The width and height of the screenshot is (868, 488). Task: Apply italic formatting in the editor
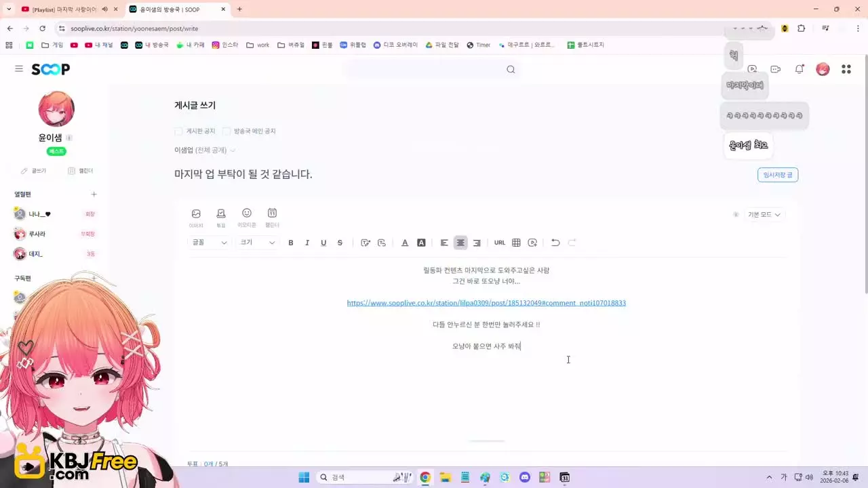[x=307, y=243]
